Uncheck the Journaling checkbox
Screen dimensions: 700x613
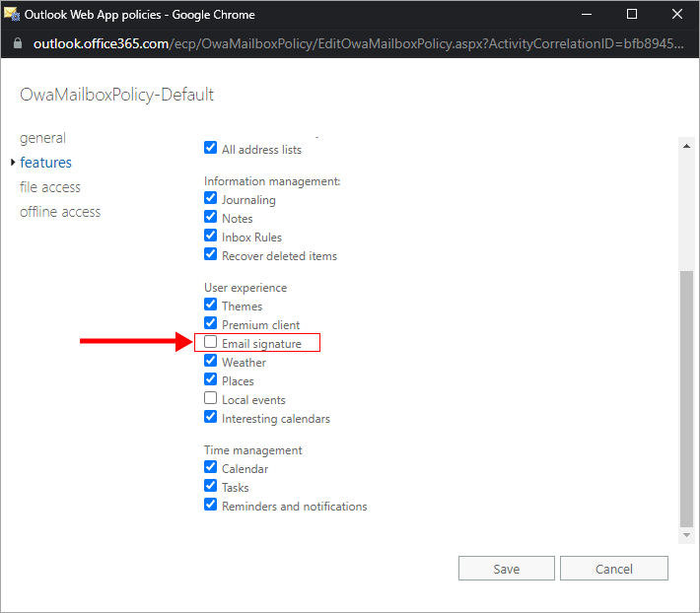(x=210, y=199)
